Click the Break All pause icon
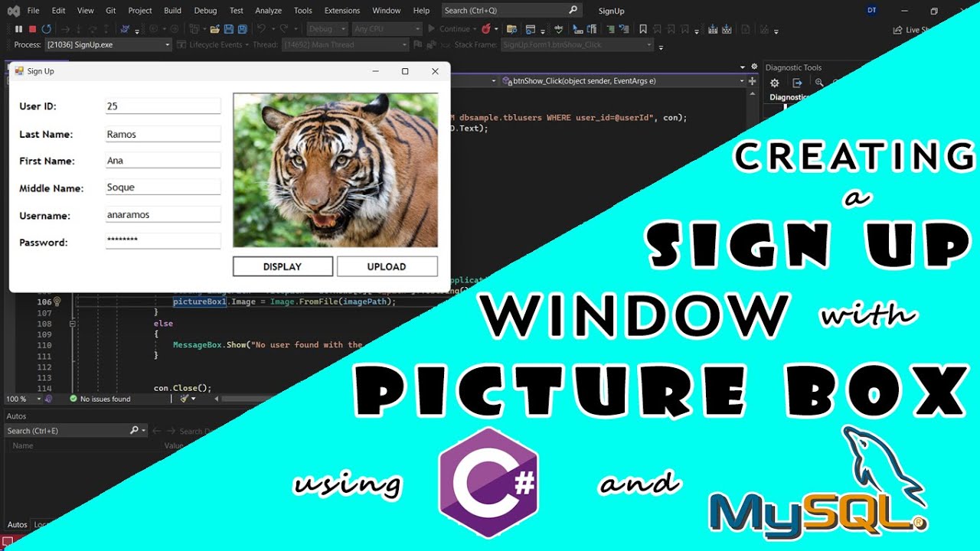Image resolution: width=980 pixels, height=551 pixels. point(18,29)
